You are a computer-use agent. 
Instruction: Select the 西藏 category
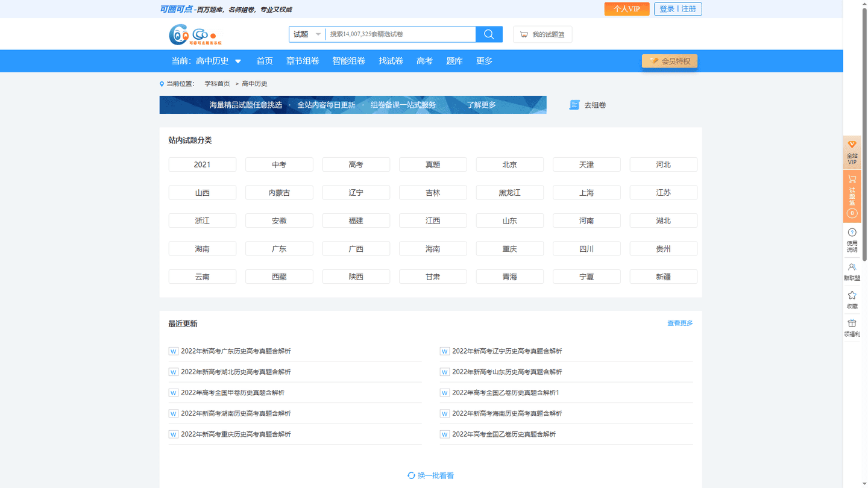coord(279,277)
